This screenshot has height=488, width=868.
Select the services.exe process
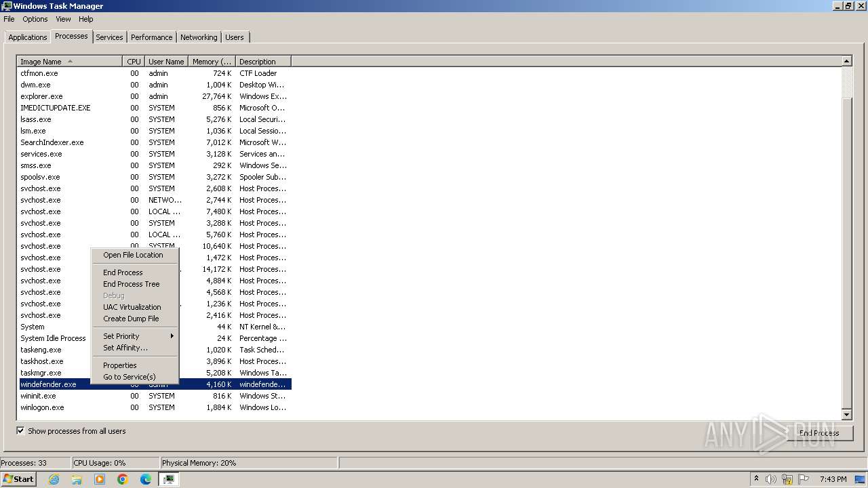pyautogui.click(x=154, y=154)
